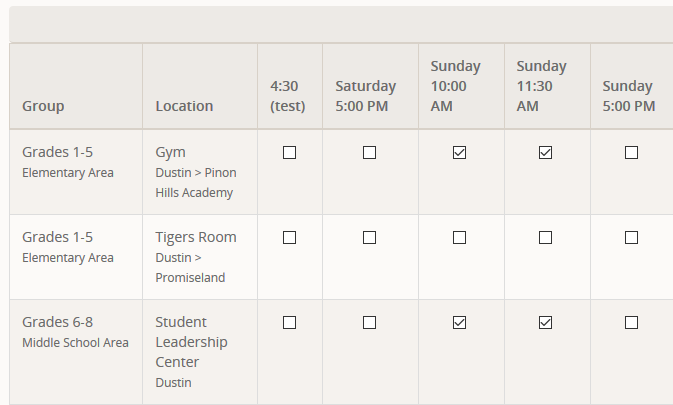The image size is (673, 405).
Task: Select the Gym location name
Action: point(171,152)
